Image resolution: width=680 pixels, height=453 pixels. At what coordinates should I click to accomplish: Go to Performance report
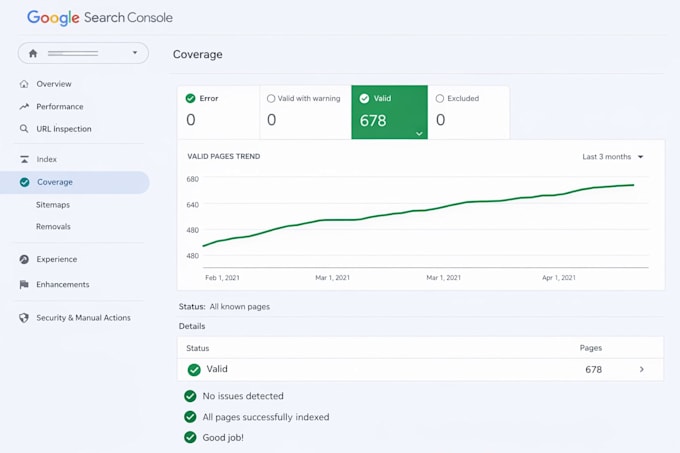coord(60,106)
